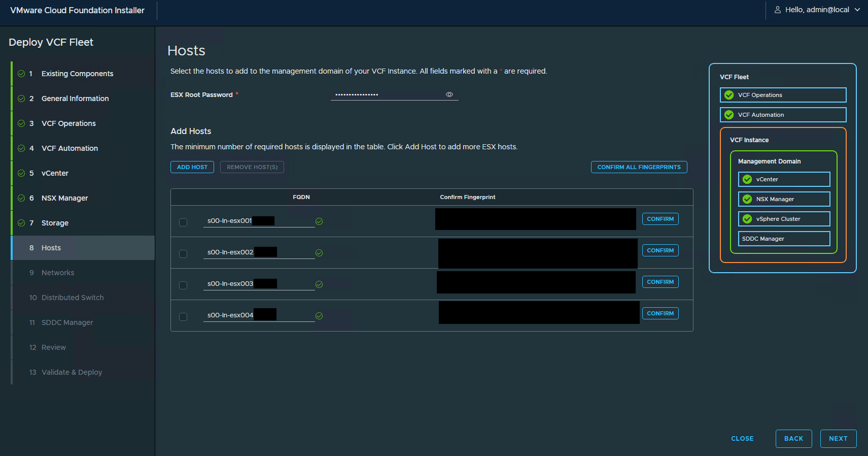Viewport: 868px width, 456px height.
Task: Click the REMOVE HOST(S) button
Action: [252, 167]
